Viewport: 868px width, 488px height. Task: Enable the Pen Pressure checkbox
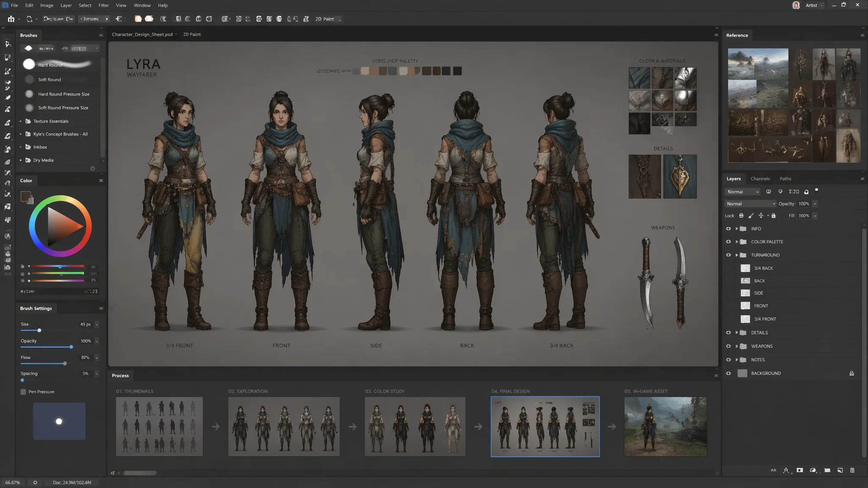[x=23, y=392]
